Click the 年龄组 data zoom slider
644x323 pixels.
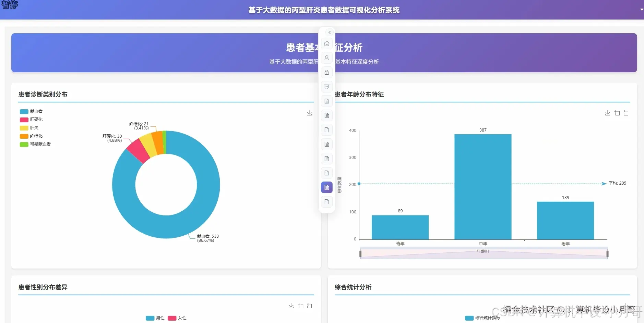pyautogui.click(x=483, y=252)
